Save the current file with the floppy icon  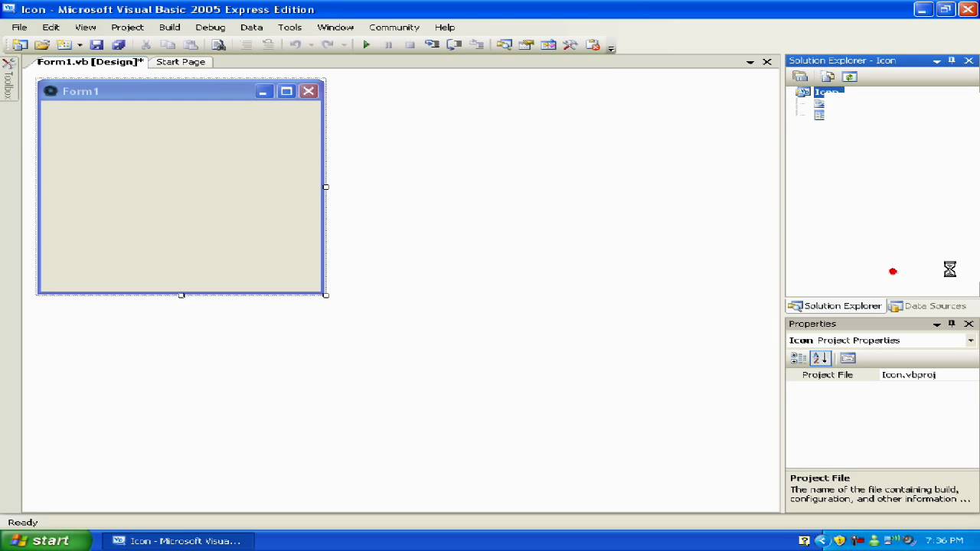[x=96, y=45]
